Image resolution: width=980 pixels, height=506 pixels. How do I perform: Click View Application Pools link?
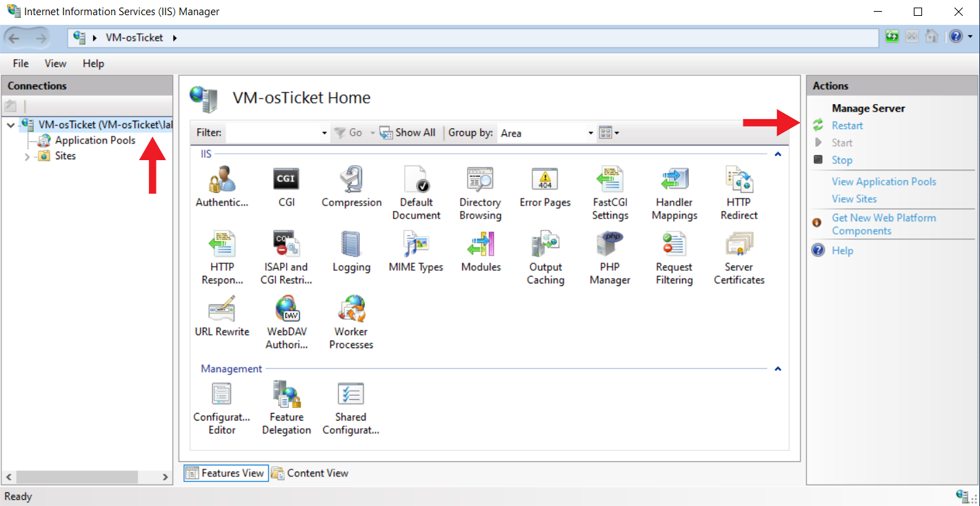click(x=884, y=181)
